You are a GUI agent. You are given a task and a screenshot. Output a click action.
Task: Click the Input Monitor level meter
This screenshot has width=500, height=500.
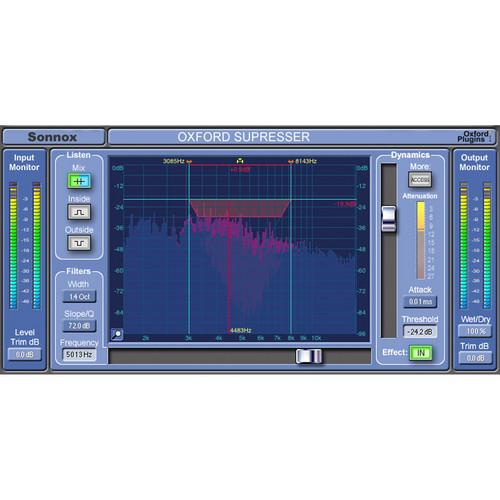25,245
